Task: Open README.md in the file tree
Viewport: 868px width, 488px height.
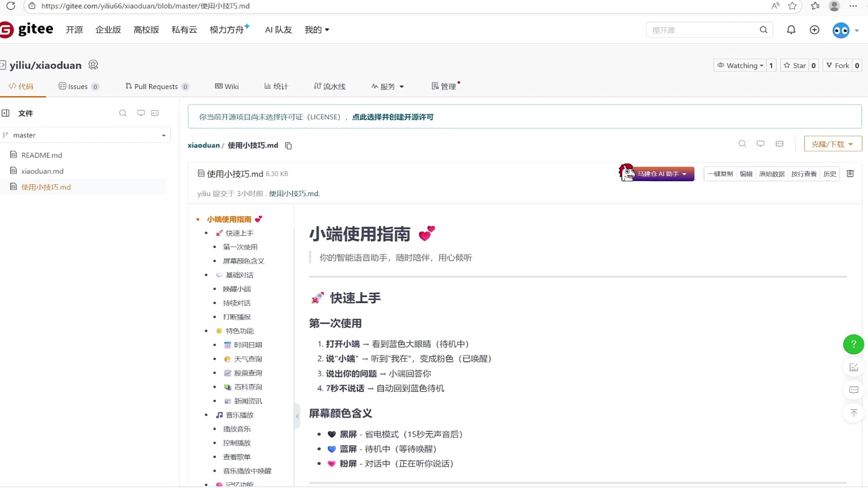Action: pyautogui.click(x=42, y=155)
